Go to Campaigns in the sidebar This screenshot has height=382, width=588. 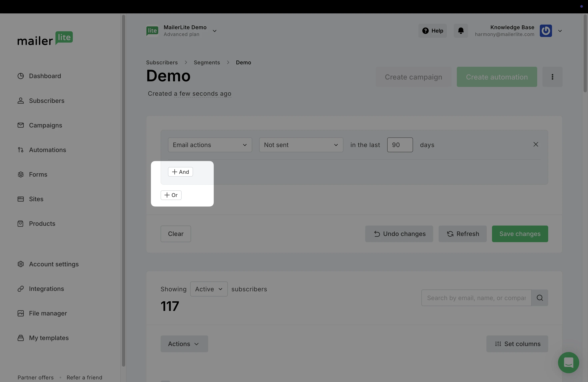pyautogui.click(x=45, y=125)
